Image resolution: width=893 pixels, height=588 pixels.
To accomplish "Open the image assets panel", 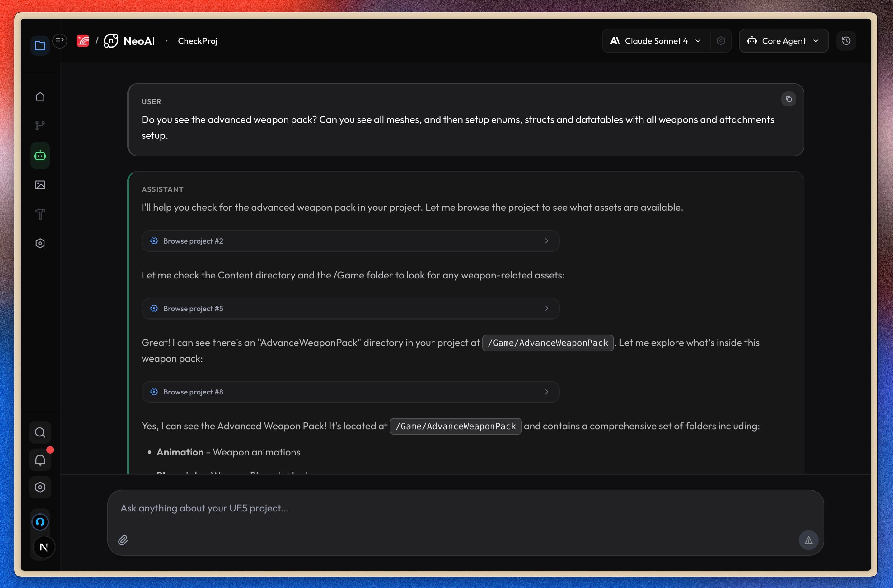I will (x=40, y=184).
